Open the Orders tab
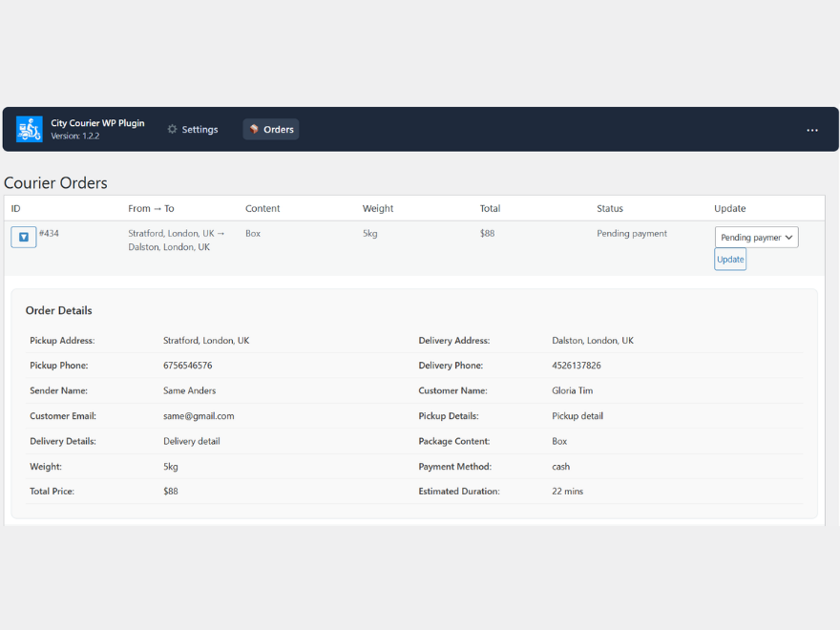This screenshot has width=840, height=630. tap(271, 129)
